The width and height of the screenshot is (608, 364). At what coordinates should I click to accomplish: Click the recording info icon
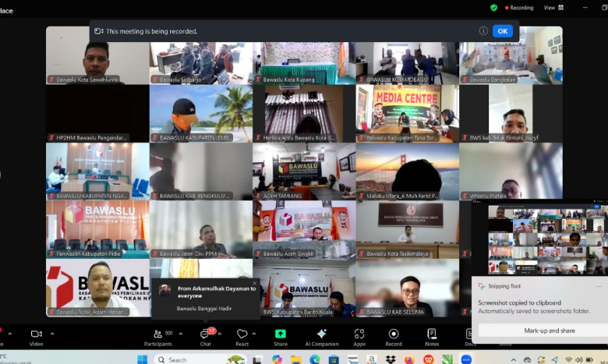tap(483, 31)
